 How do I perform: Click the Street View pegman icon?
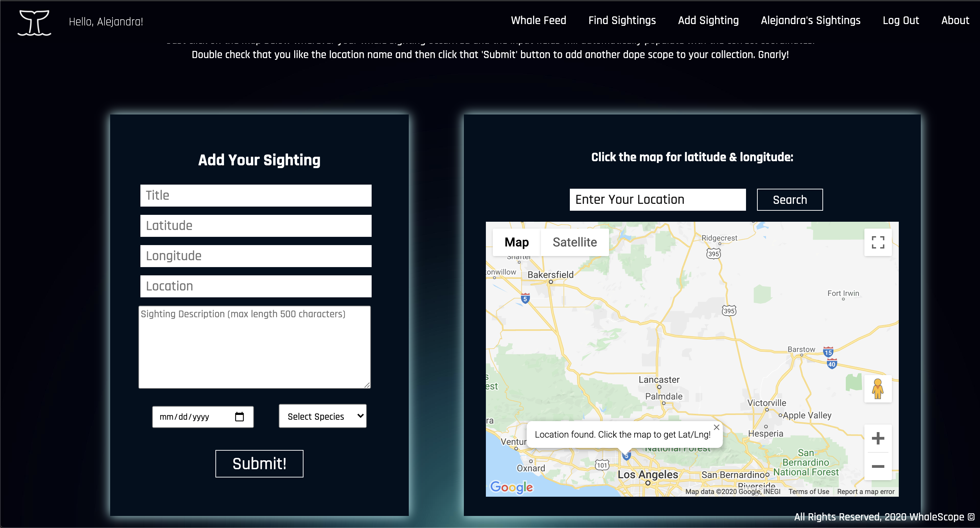[x=878, y=389]
